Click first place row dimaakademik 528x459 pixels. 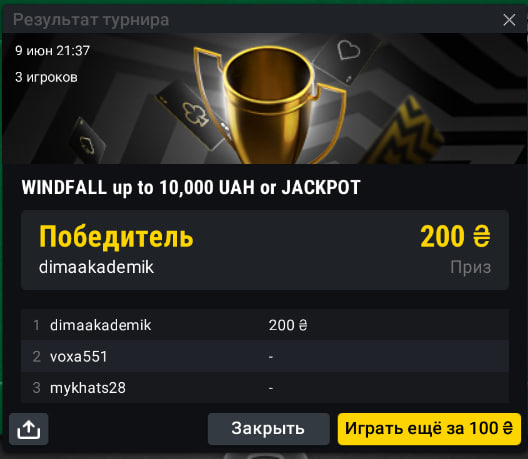(265, 325)
